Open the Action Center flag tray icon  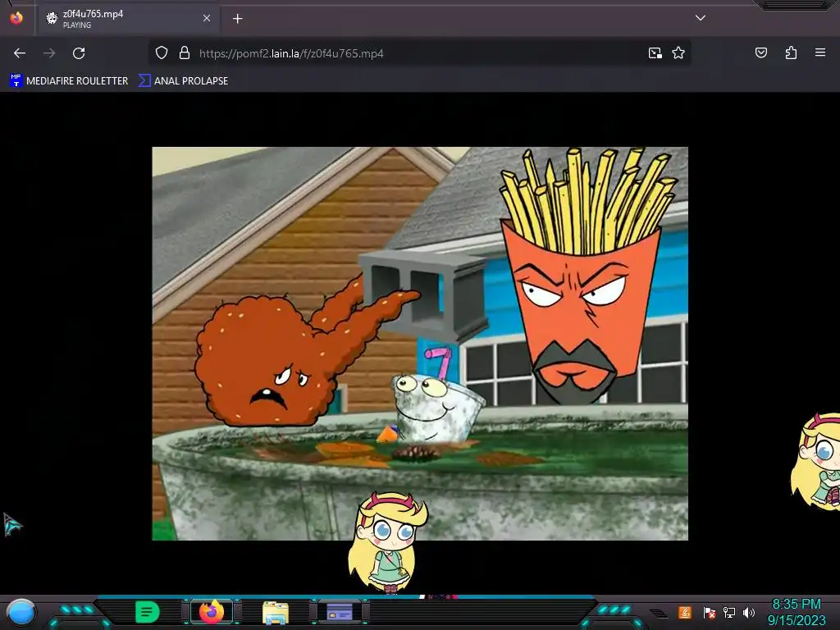point(709,612)
